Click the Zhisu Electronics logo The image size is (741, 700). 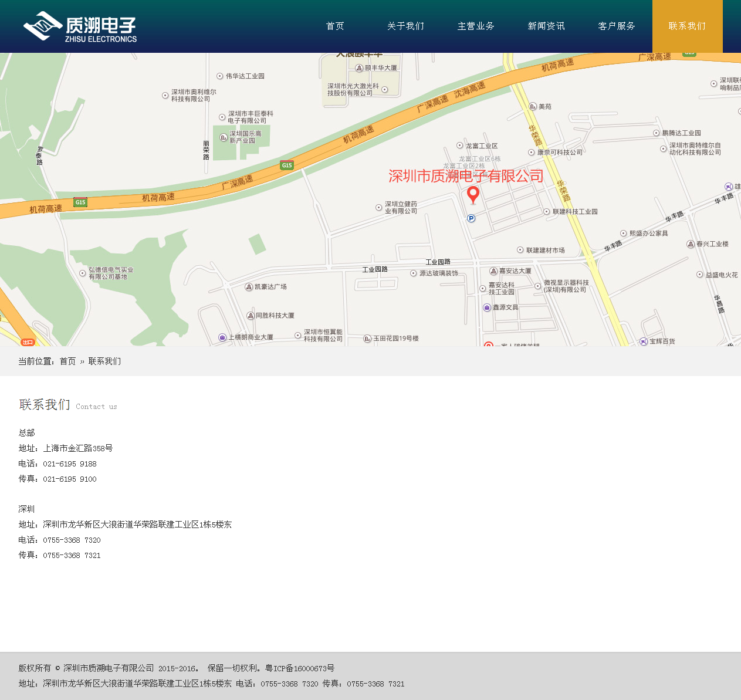[x=80, y=26]
